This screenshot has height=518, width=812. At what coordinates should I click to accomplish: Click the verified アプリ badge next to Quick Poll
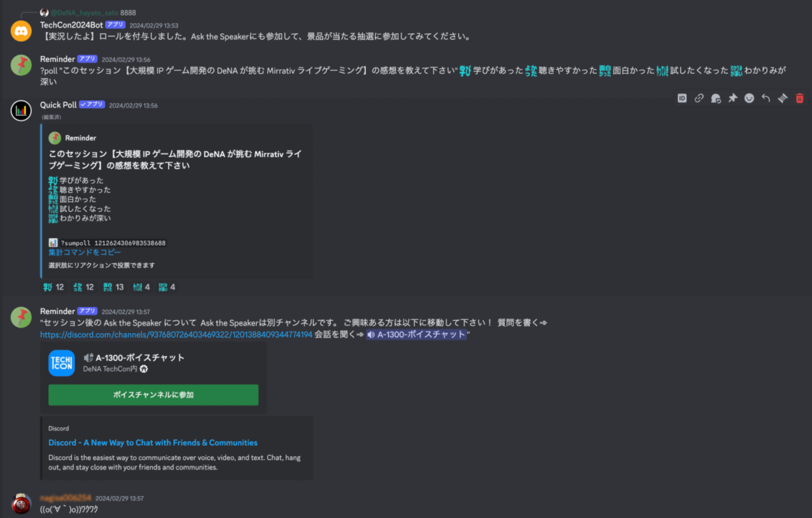tap(92, 104)
